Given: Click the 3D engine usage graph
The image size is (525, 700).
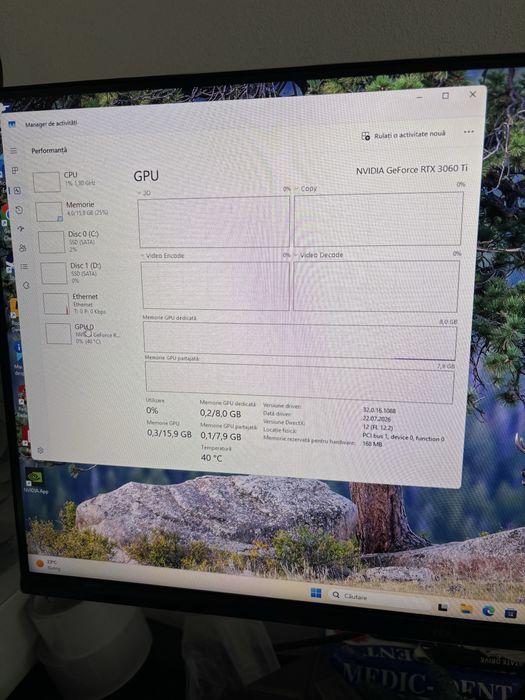Looking at the screenshot, I should [x=214, y=221].
